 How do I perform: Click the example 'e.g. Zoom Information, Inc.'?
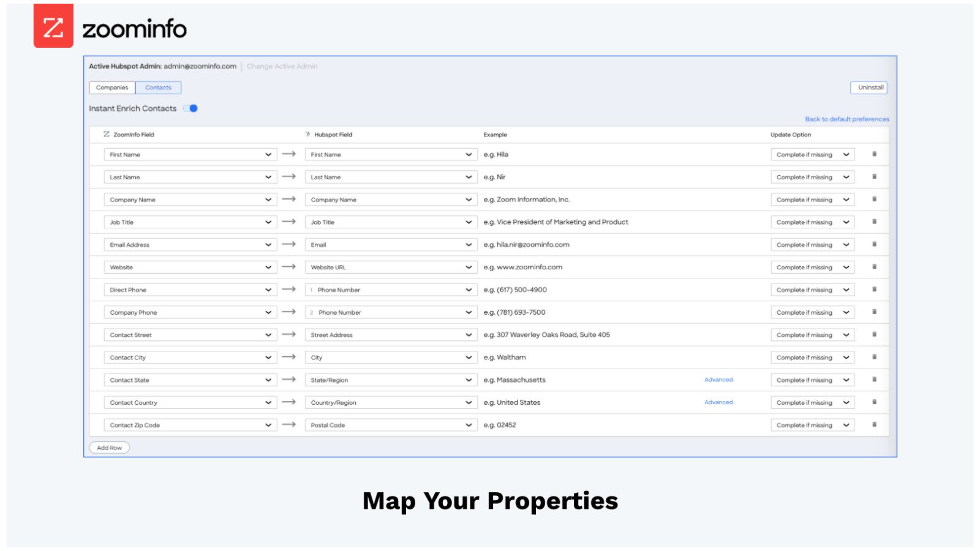coord(527,200)
